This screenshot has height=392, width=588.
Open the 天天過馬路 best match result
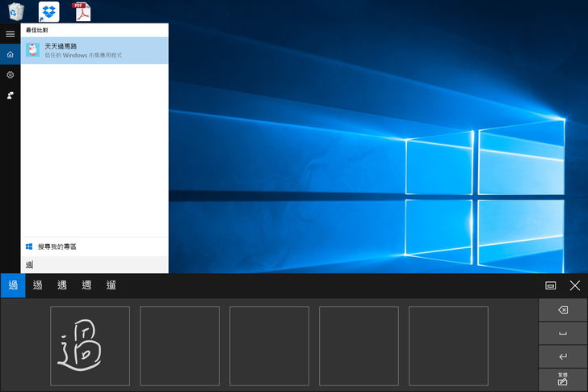point(94,50)
